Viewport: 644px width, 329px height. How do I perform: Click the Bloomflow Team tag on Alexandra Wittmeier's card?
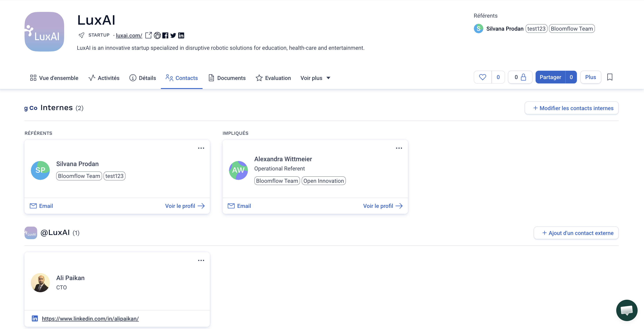pos(277,181)
